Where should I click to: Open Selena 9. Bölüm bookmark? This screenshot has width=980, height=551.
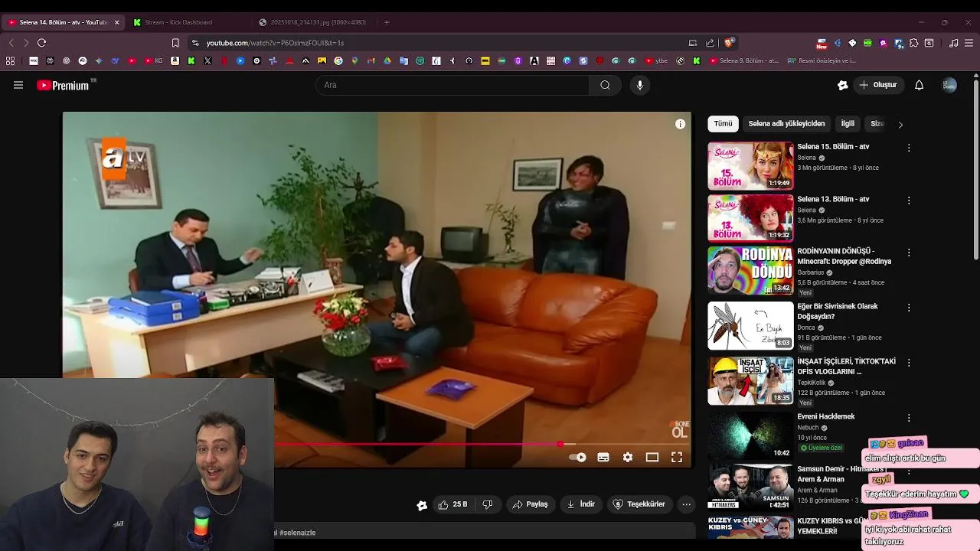[744, 60]
